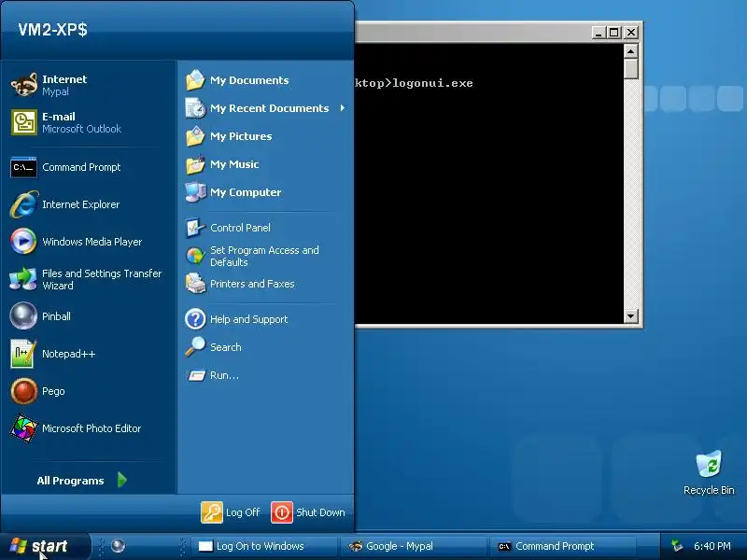
Task: Launch Internet Explorer icon
Action: 24,204
